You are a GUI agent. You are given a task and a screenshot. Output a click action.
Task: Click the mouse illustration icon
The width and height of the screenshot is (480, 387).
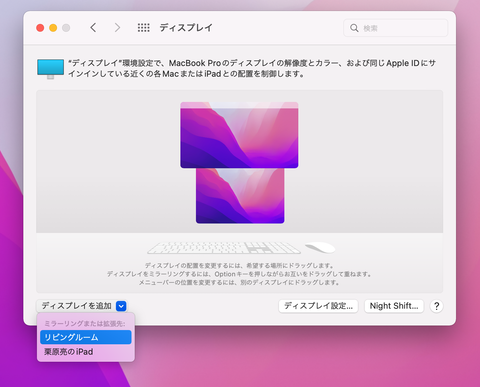(x=320, y=247)
